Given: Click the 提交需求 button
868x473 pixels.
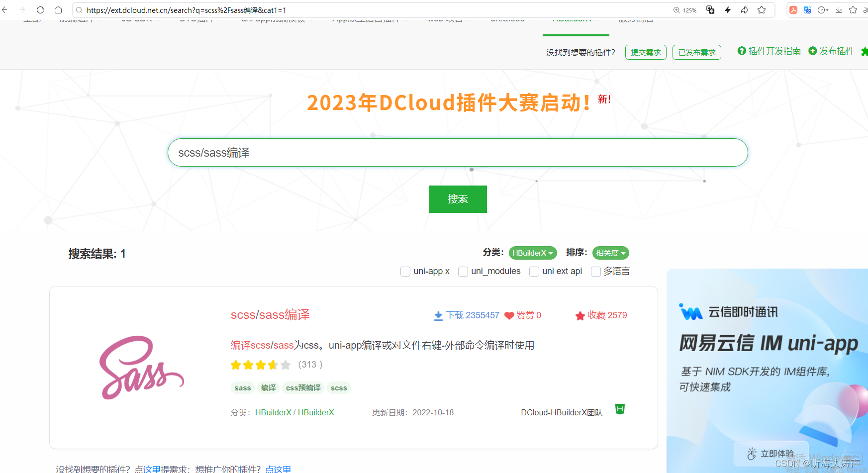Looking at the screenshot, I should coord(646,52).
